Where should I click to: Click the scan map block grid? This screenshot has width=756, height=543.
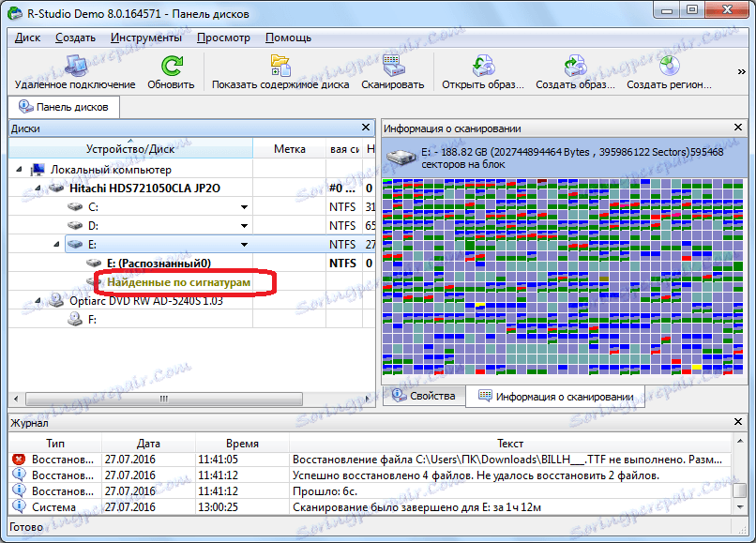563,277
